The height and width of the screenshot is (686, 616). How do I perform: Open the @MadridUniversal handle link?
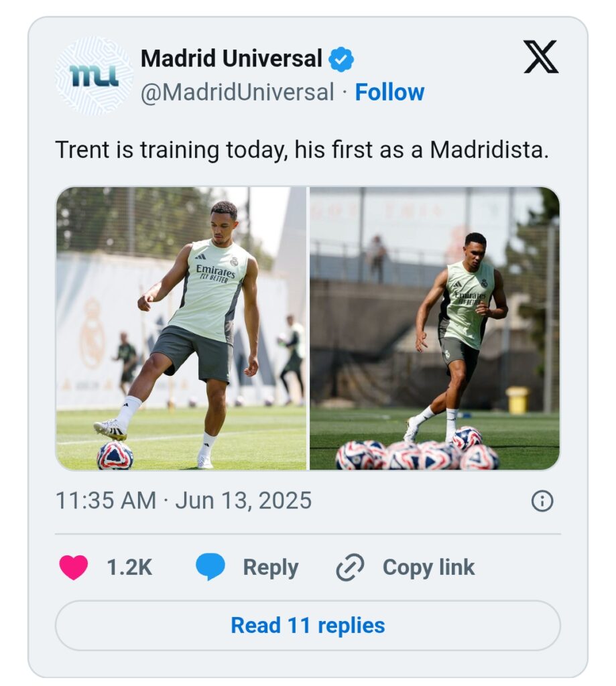point(237,92)
